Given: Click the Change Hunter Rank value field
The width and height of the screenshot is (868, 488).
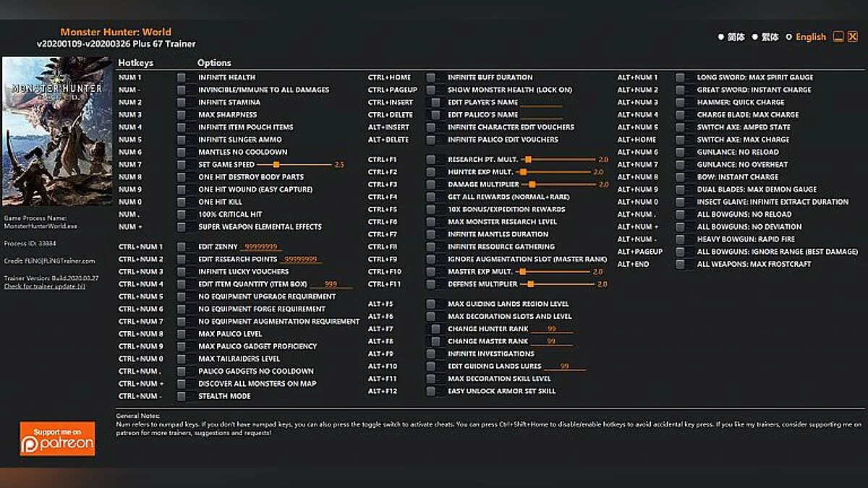Looking at the screenshot, I should click(551, 330).
